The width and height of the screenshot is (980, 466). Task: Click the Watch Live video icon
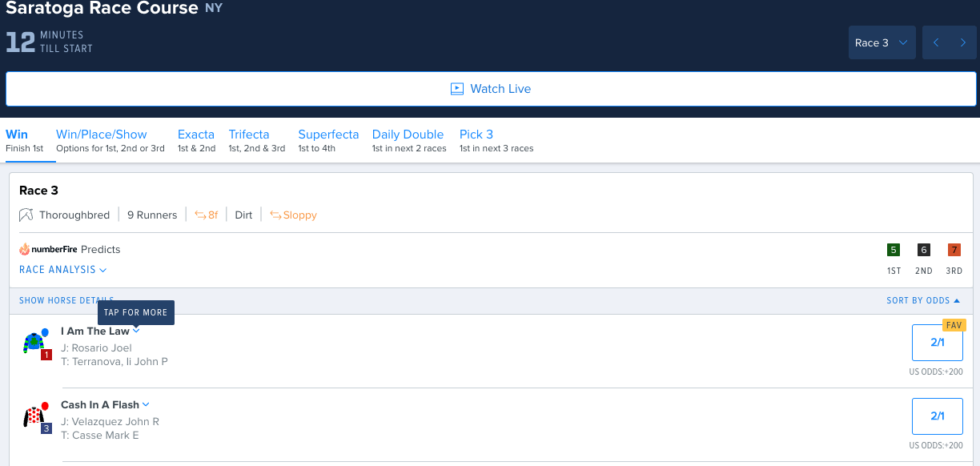coord(457,89)
